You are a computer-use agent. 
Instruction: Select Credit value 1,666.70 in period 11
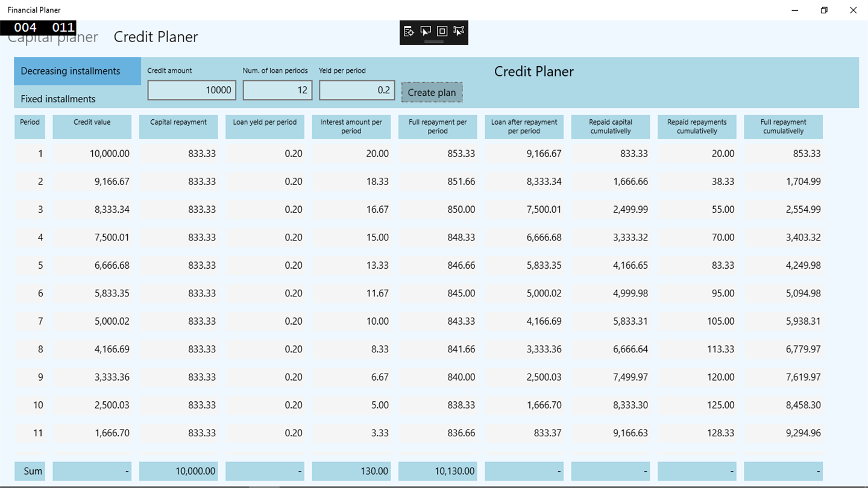pos(92,433)
